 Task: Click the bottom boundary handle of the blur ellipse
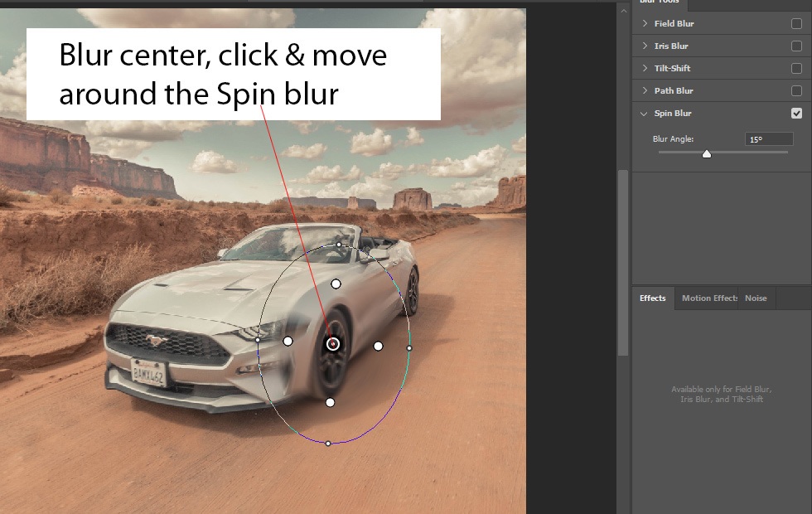tap(328, 444)
